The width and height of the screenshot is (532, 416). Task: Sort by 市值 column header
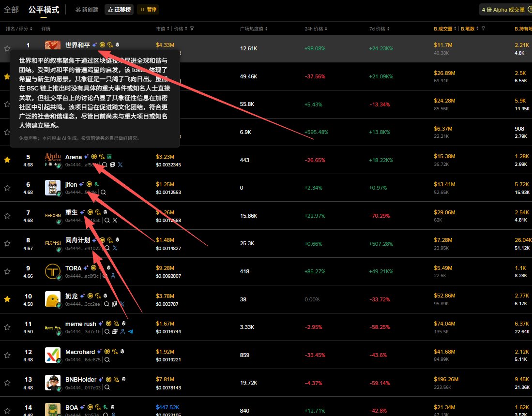click(163, 29)
